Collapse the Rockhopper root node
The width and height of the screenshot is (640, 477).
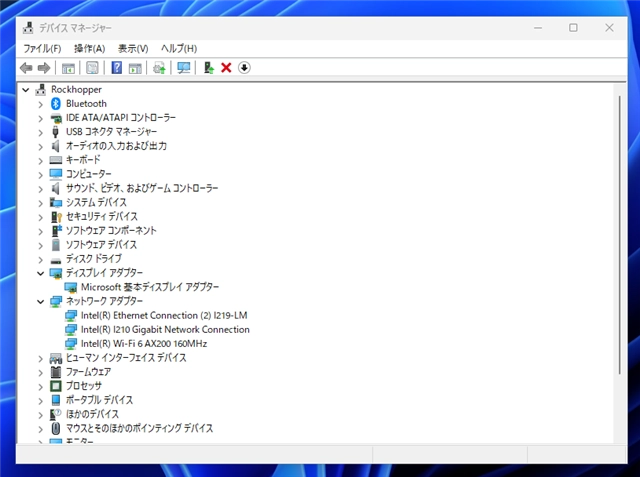click(x=26, y=90)
